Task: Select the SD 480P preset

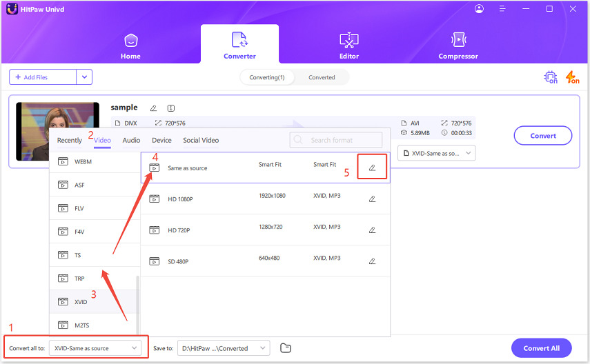Action: 265,261
